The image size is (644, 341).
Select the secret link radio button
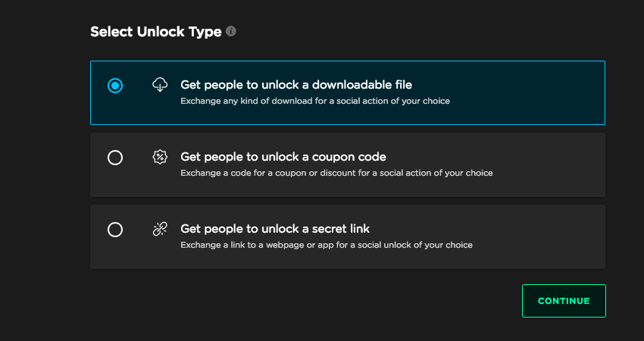click(x=115, y=230)
